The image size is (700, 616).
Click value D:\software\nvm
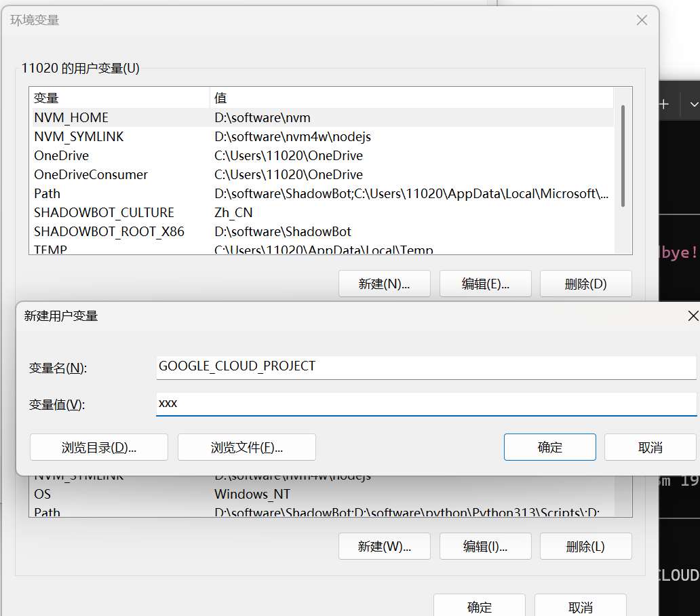[x=262, y=118]
